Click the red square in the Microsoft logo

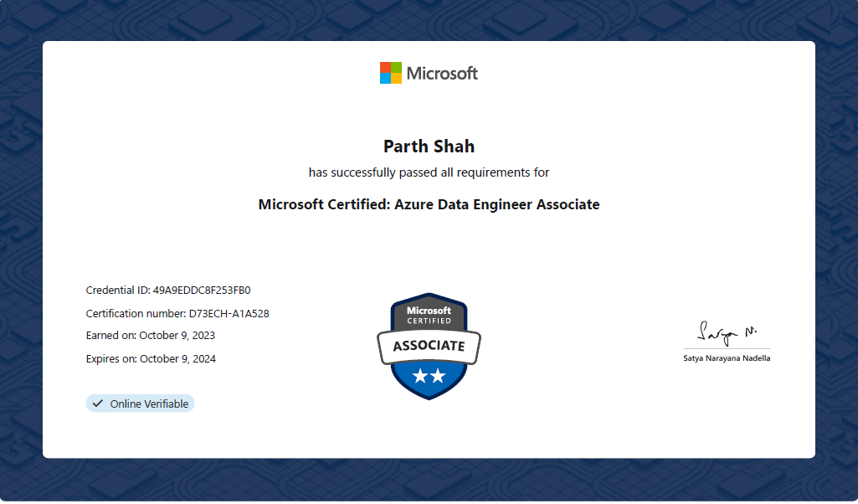pos(384,67)
